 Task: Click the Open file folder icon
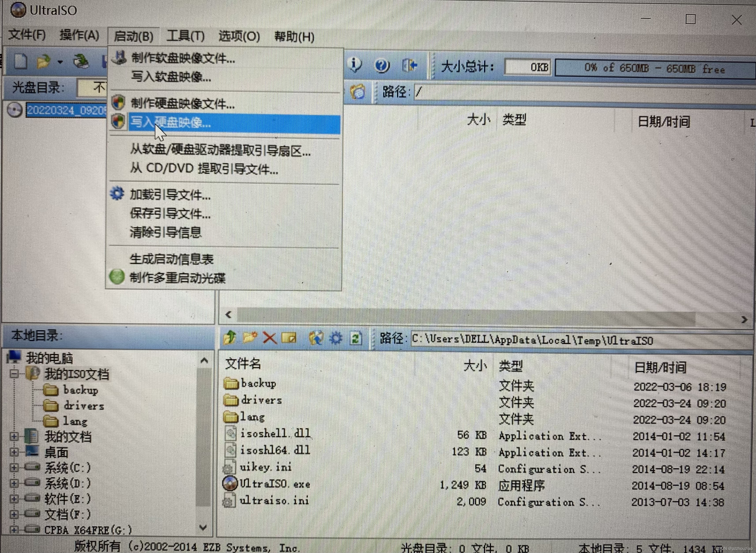(x=43, y=62)
